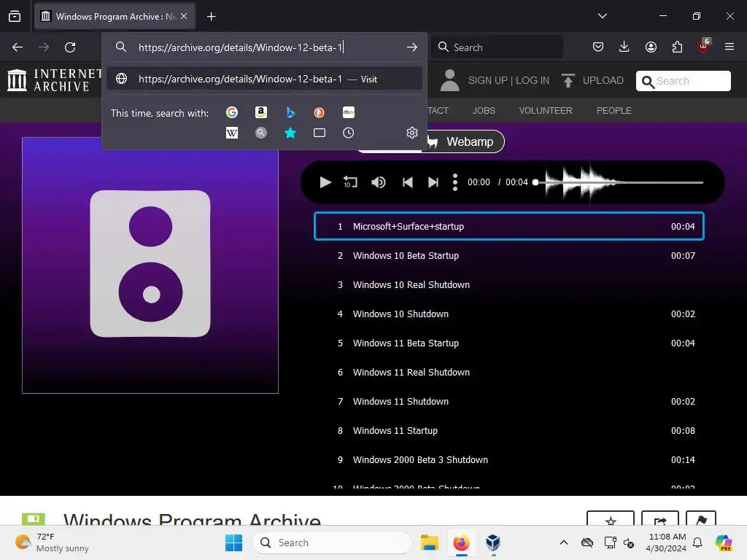Open File Explorer from taskbar

tap(429, 542)
